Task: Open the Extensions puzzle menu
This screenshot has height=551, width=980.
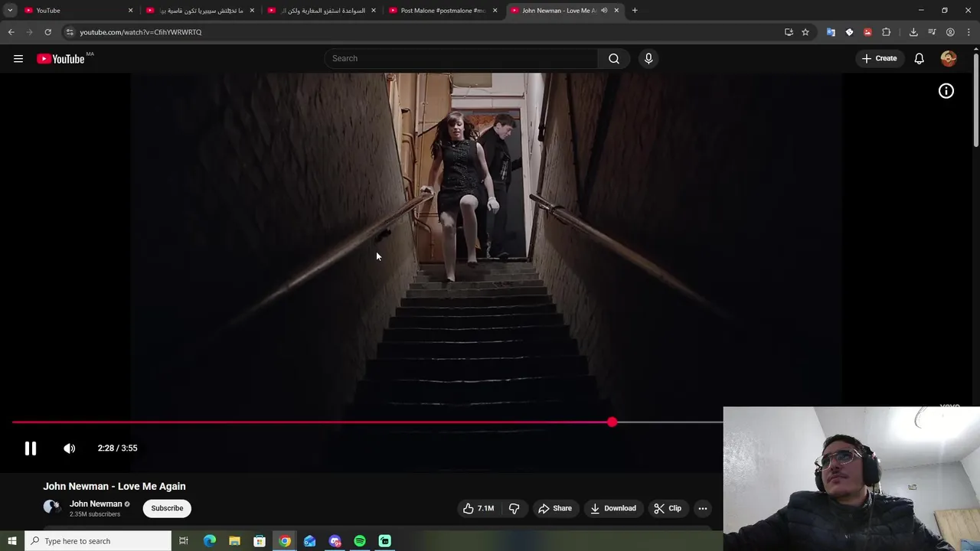Action: [887, 32]
